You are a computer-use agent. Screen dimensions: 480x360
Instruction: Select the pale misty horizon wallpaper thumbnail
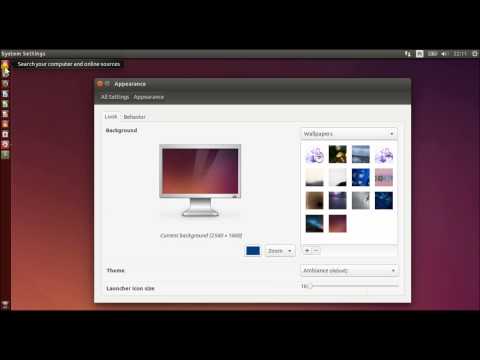[314, 177]
